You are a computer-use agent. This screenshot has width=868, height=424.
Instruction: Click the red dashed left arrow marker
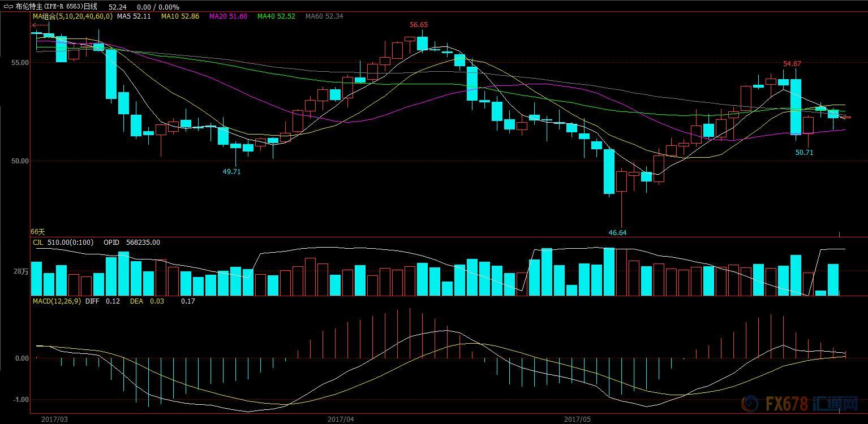pos(40,25)
